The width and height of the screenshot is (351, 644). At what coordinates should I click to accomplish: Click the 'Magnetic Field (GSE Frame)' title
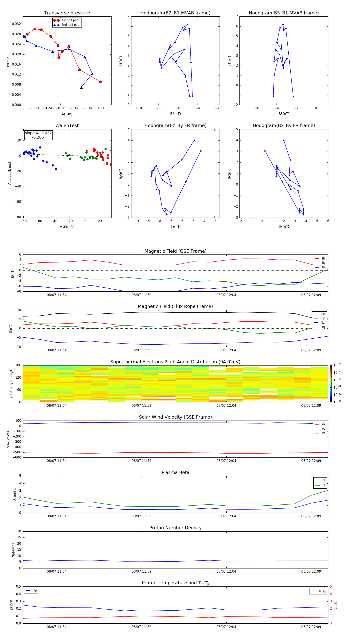click(175, 251)
